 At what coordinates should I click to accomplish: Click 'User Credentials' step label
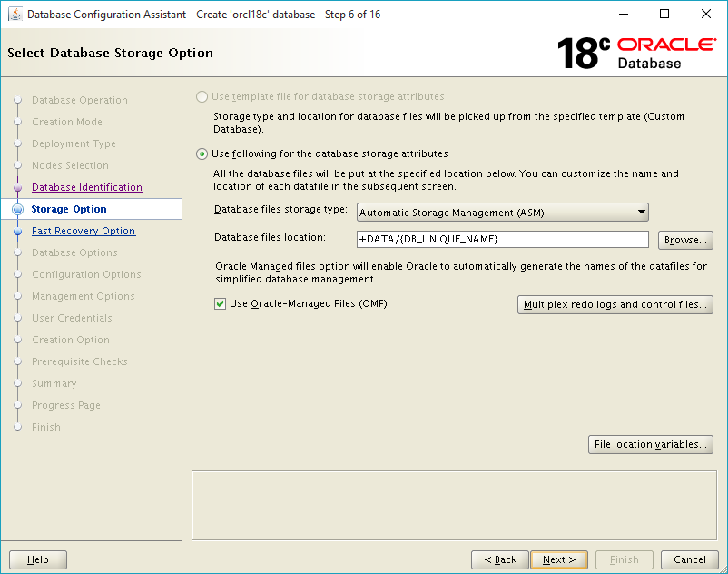[72, 318]
